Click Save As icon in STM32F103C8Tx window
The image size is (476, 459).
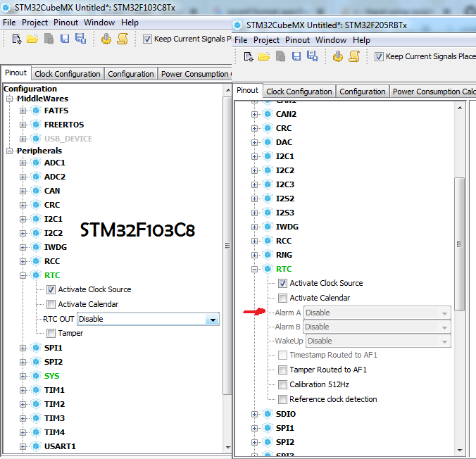(x=81, y=39)
